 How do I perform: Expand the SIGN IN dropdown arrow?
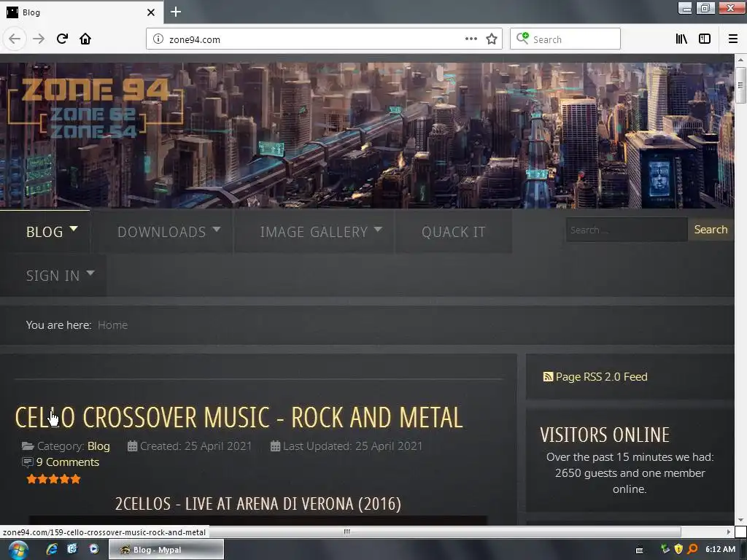tap(90, 273)
